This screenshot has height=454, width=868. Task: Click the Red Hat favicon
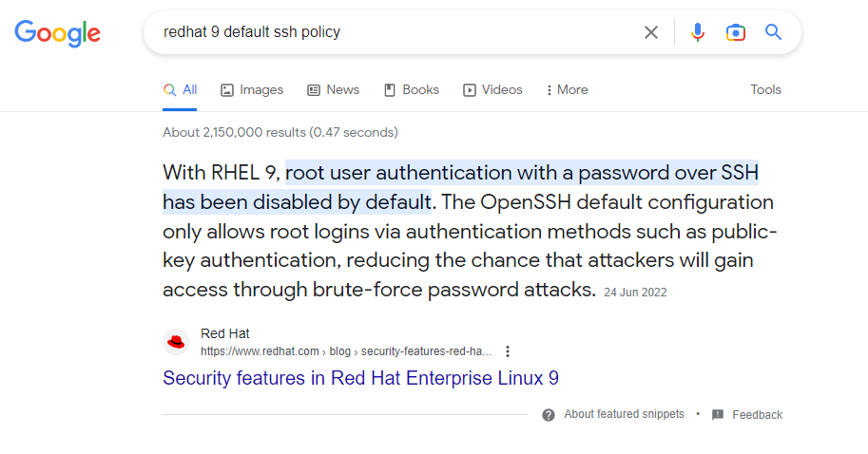[176, 342]
